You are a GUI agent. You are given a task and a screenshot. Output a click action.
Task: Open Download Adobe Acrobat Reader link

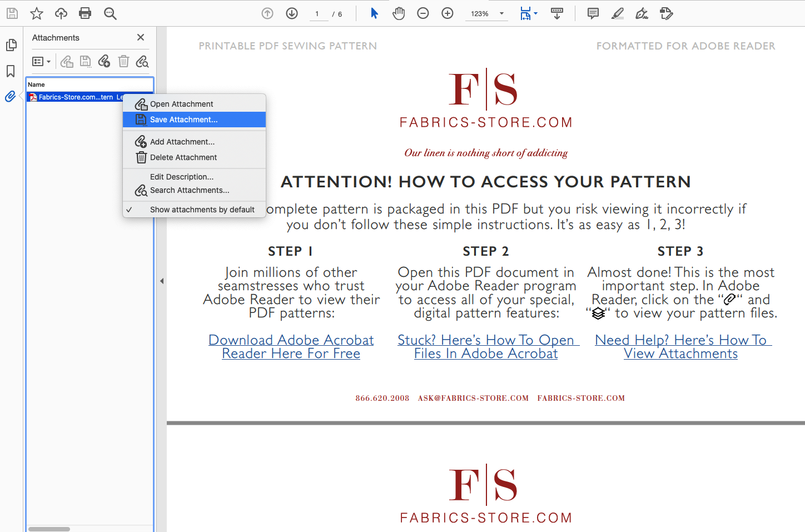click(x=291, y=347)
